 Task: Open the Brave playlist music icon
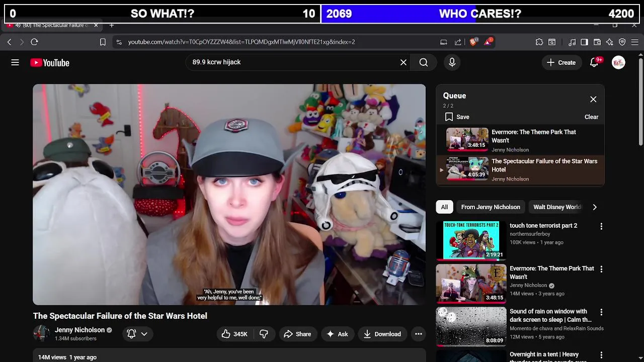tap(572, 42)
